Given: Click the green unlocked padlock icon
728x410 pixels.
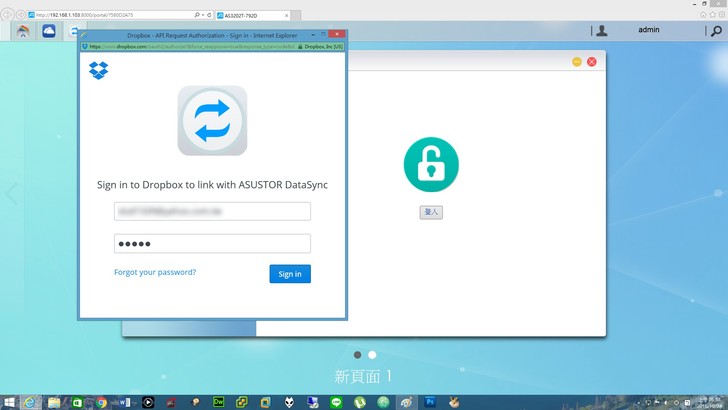Looking at the screenshot, I should coord(431,165).
